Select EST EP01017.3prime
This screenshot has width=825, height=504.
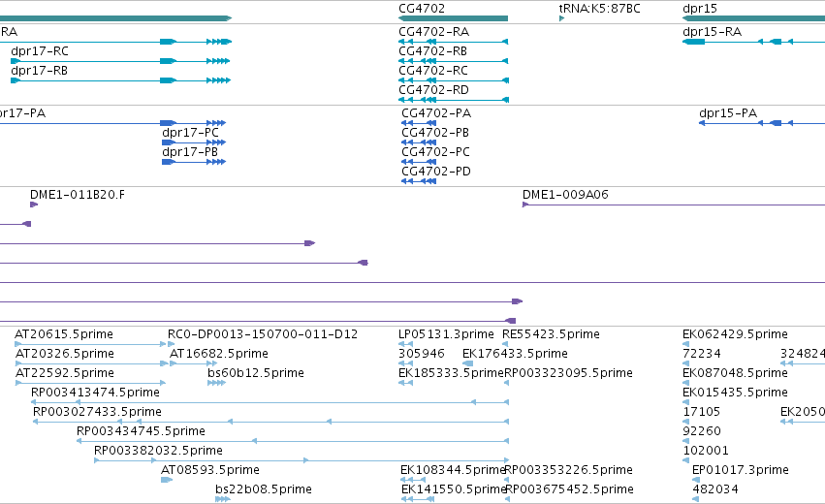pos(741,470)
